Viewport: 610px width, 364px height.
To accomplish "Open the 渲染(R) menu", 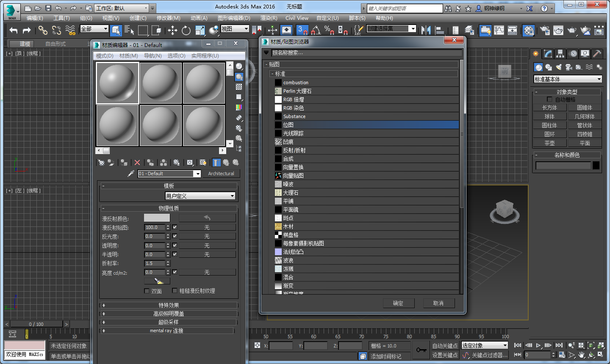I will coord(269,18).
